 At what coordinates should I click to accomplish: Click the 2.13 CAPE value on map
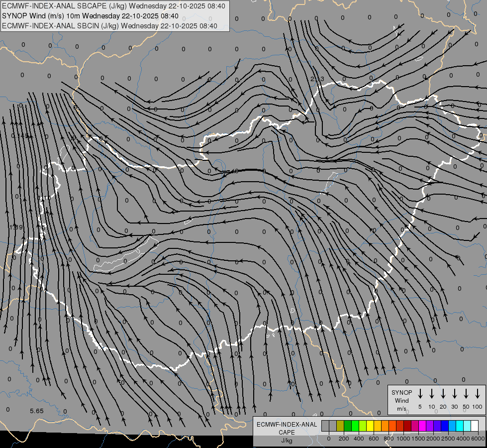point(317,79)
